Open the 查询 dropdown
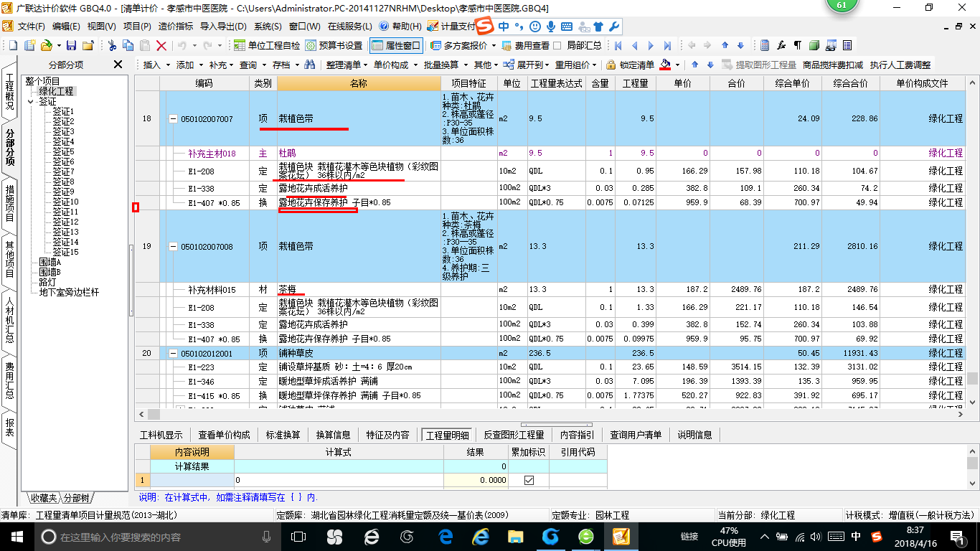 [x=253, y=65]
